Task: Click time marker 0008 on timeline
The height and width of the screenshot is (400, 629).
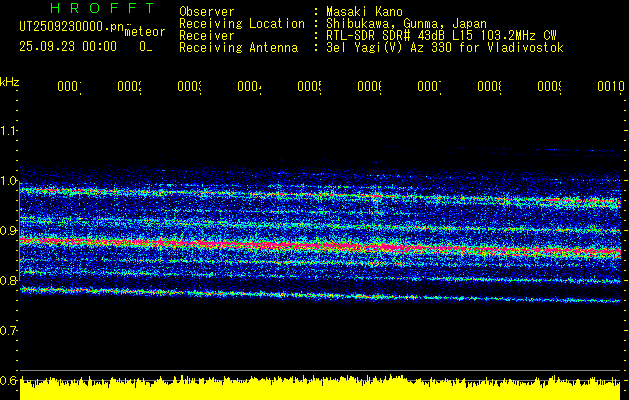Action: 489,86
